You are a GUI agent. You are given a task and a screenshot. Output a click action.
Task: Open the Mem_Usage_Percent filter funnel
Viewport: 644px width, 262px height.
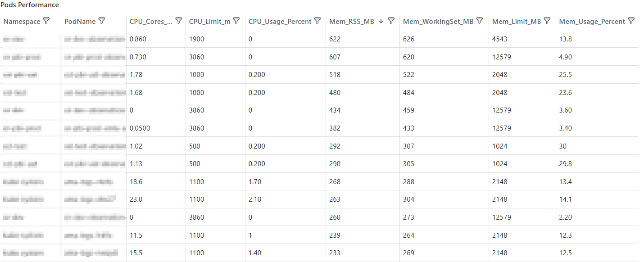tap(631, 21)
